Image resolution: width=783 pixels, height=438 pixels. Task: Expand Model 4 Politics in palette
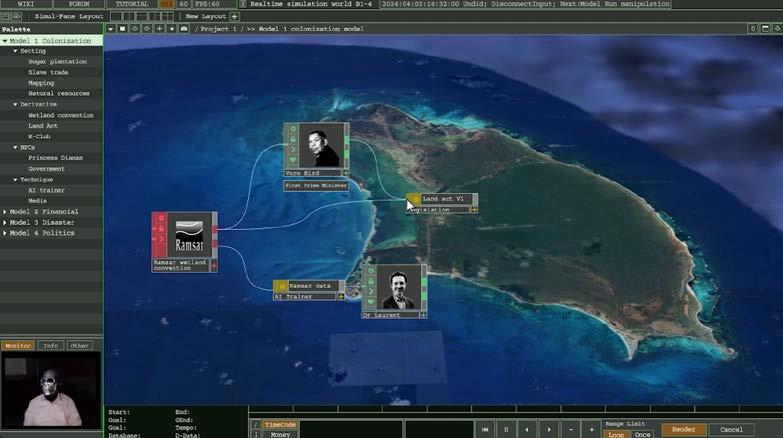(x=5, y=233)
